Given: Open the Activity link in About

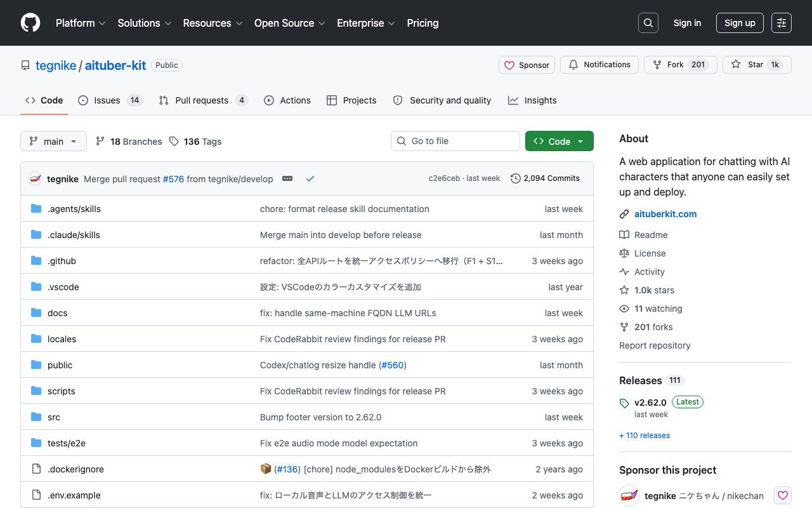Looking at the screenshot, I should click(x=642, y=272).
